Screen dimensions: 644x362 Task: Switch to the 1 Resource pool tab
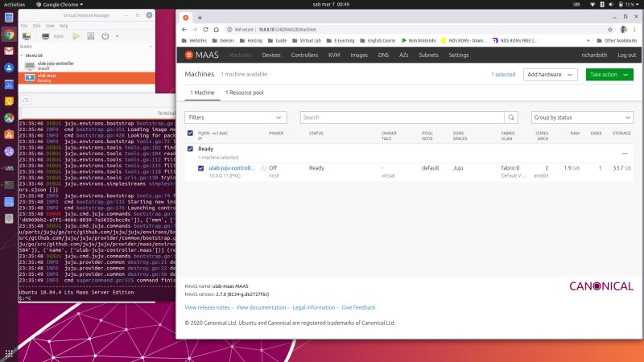coord(245,93)
